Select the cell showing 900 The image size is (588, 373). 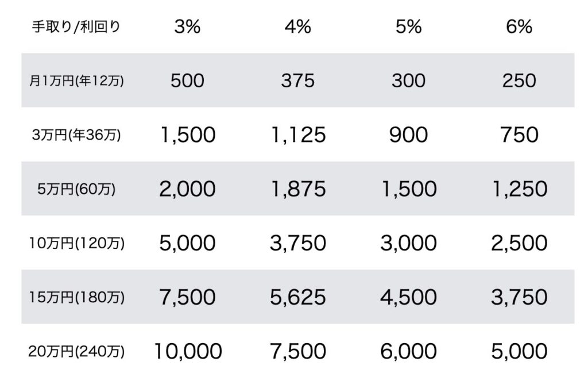coord(408,135)
